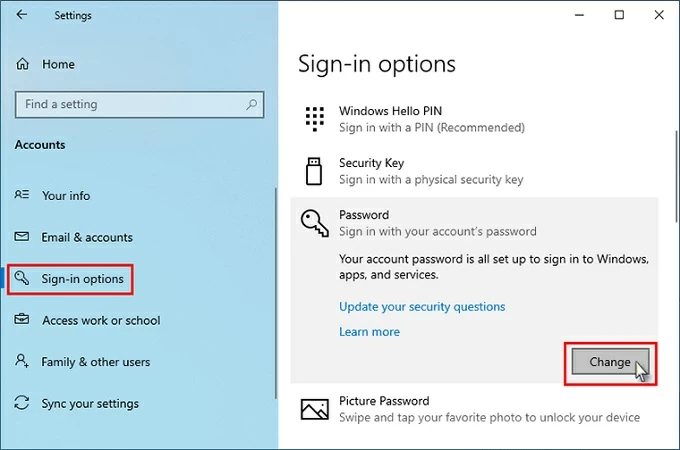Open Access work or school
680x450 pixels.
point(101,321)
